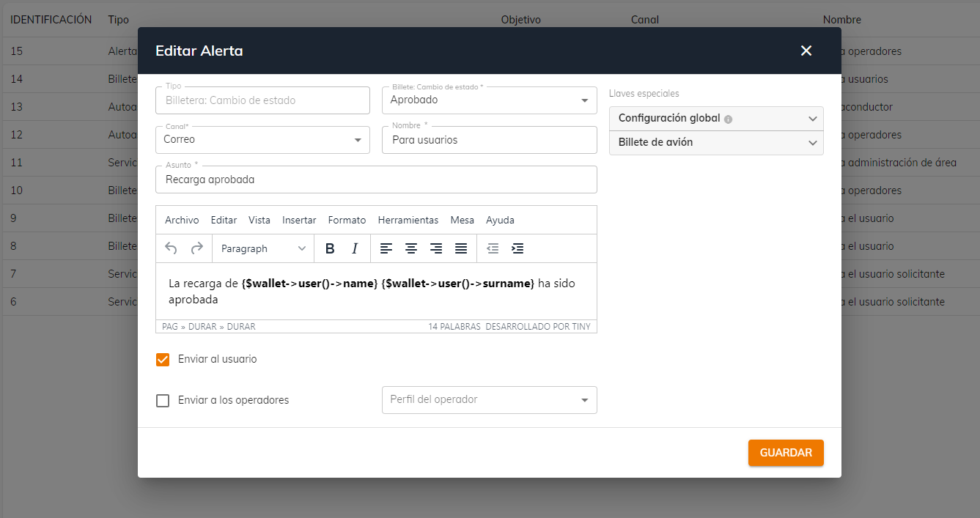
Task: Center align the text
Action: [x=411, y=248]
